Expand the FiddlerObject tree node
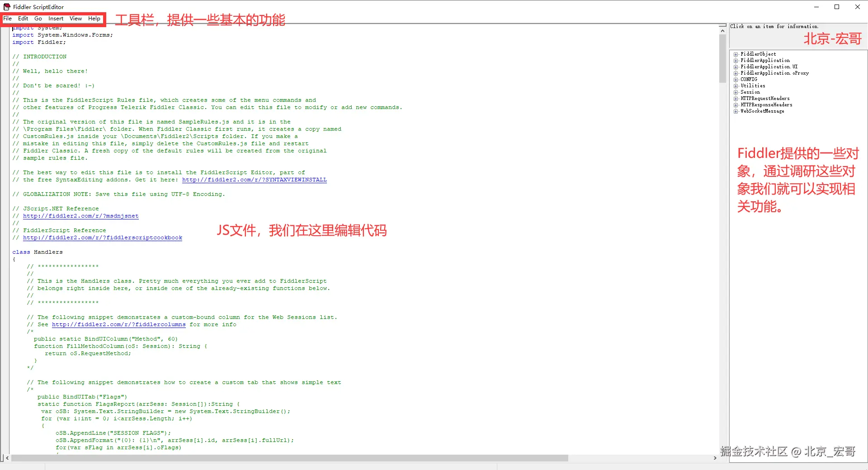This screenshot has height=470, width=868. coord(736,54)
